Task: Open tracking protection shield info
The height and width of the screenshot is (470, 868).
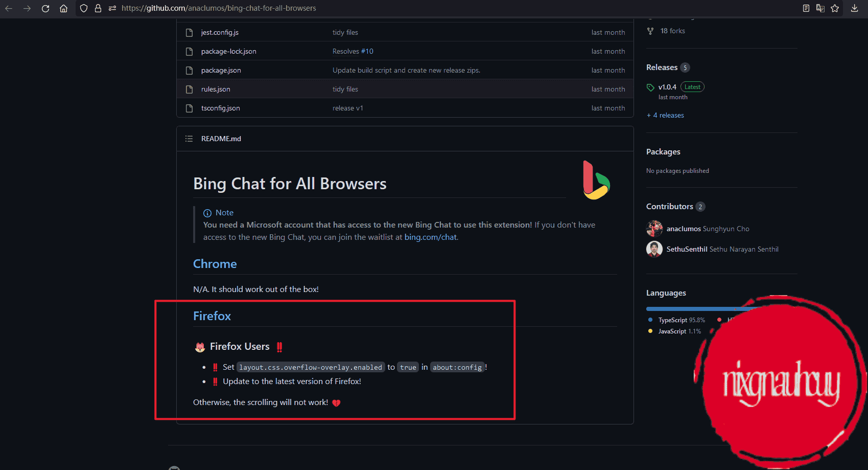Action: tap(84, 8)
